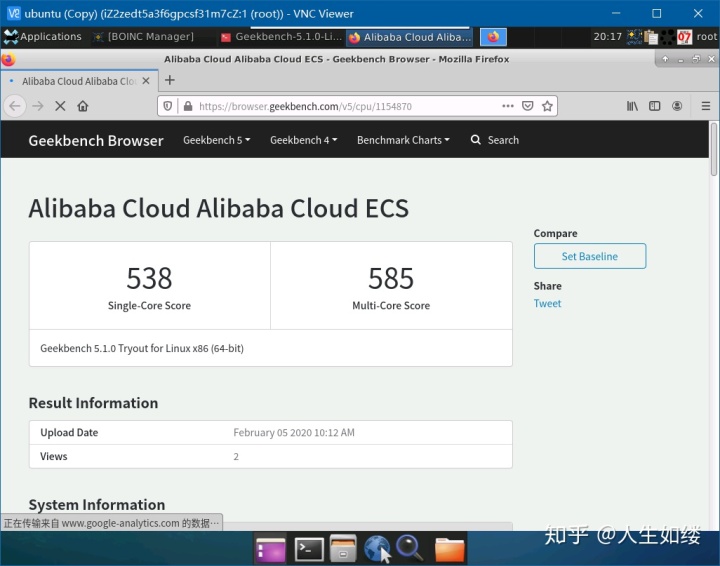Switch to Geekbench-5.1.0-Li taskbar window
The width and height of the screenshot is (720, 566).
coord(281,37)
